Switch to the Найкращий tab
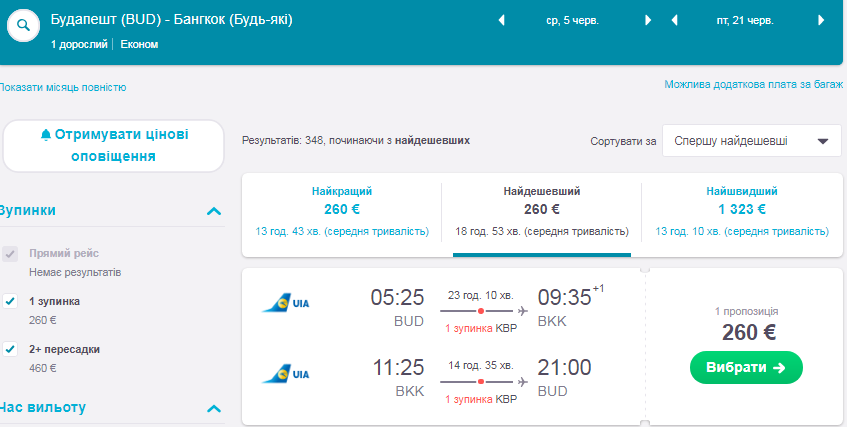This screenshot has height=427, width=847. point(342,211)
